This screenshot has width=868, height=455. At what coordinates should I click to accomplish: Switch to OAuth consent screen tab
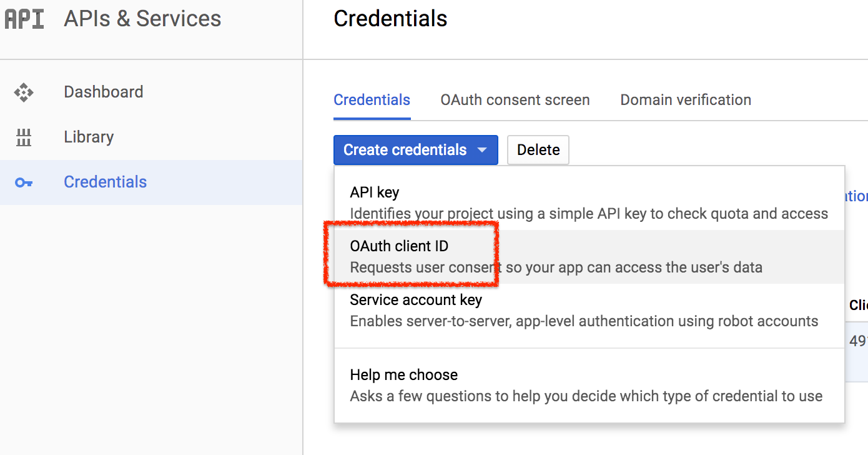515,100
